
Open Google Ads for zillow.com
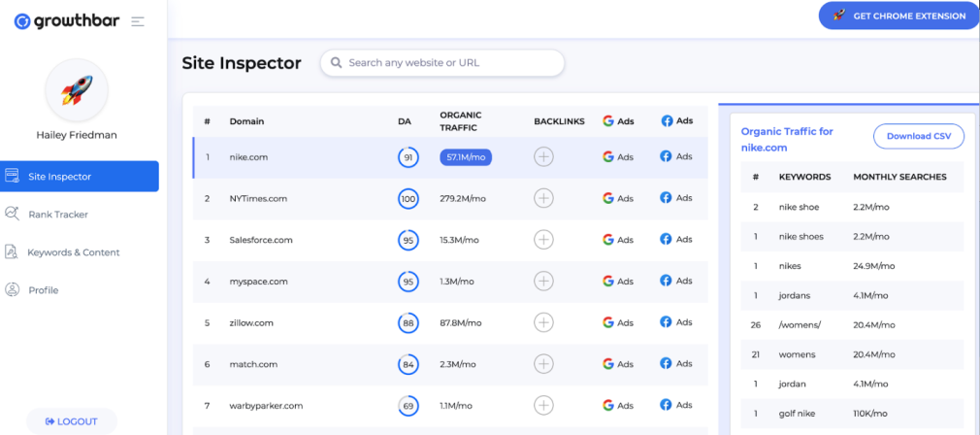pyautogui.click(x=618, y=322)
